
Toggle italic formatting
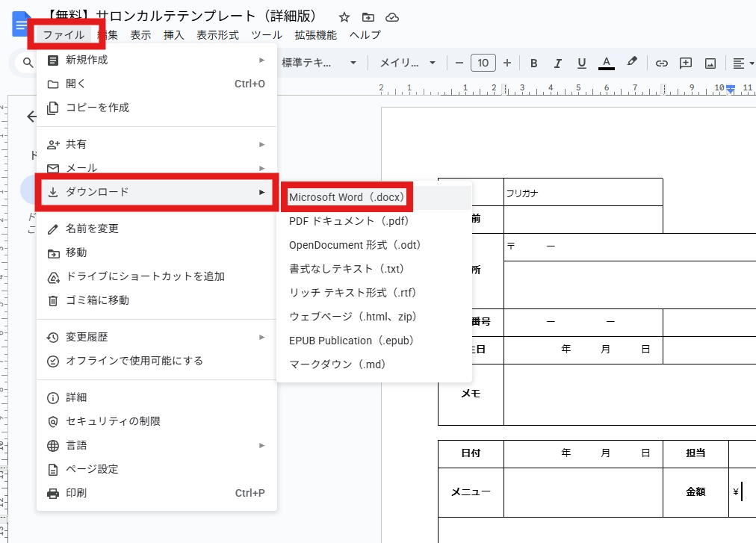tap(558, 63)
